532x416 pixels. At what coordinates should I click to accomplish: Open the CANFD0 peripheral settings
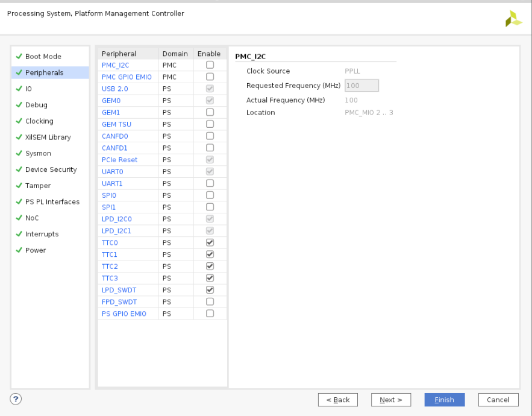tap(114, 136)
